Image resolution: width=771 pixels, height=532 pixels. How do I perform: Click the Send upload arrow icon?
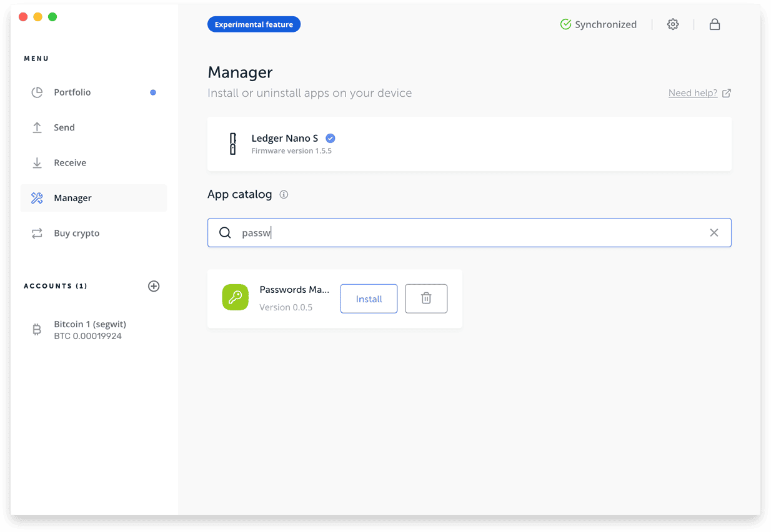coord(37,127)
